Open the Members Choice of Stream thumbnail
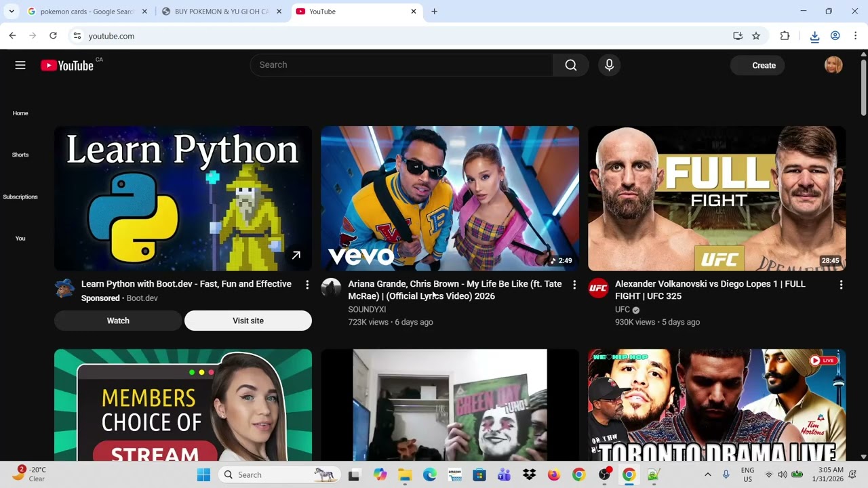Viewport: 868px width, 488px height. 183,405
